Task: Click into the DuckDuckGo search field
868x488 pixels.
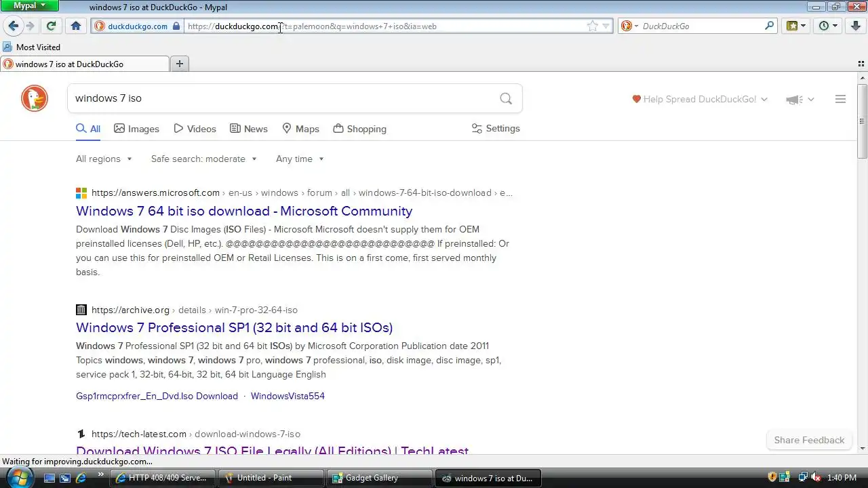Action: 281,98
